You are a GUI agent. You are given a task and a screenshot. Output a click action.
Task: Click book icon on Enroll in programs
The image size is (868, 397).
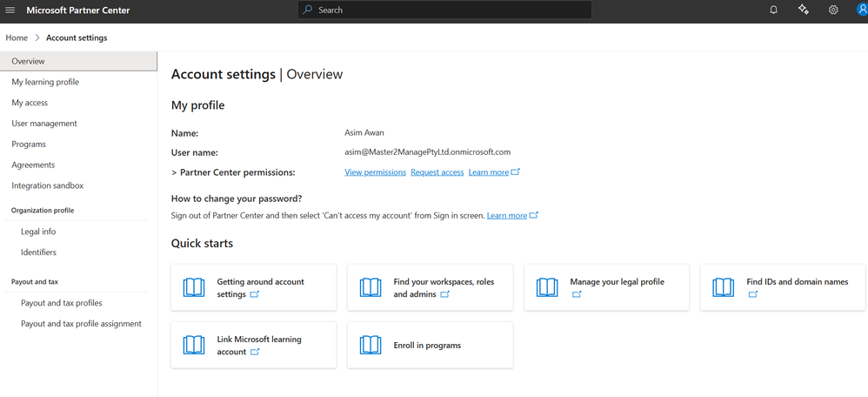click(371, 345)
